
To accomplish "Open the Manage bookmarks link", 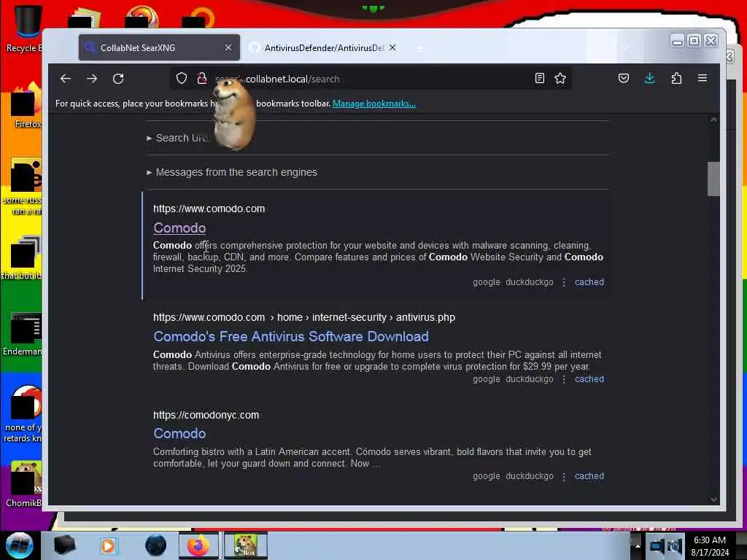I will click(x=374, y=104).
